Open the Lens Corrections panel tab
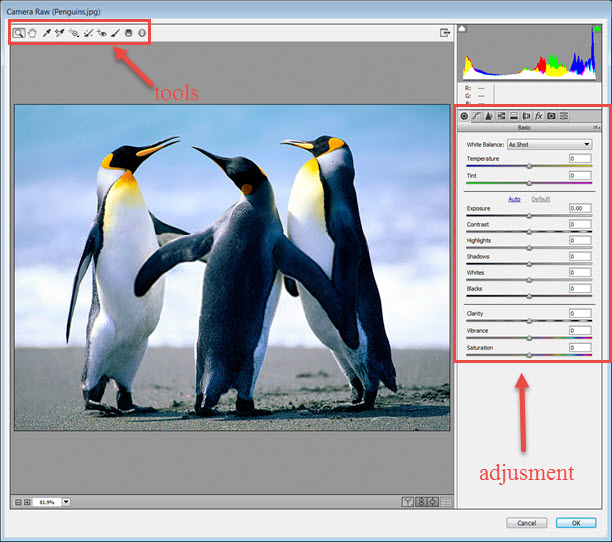Screen dimensions: 612x542 [527, 116]
